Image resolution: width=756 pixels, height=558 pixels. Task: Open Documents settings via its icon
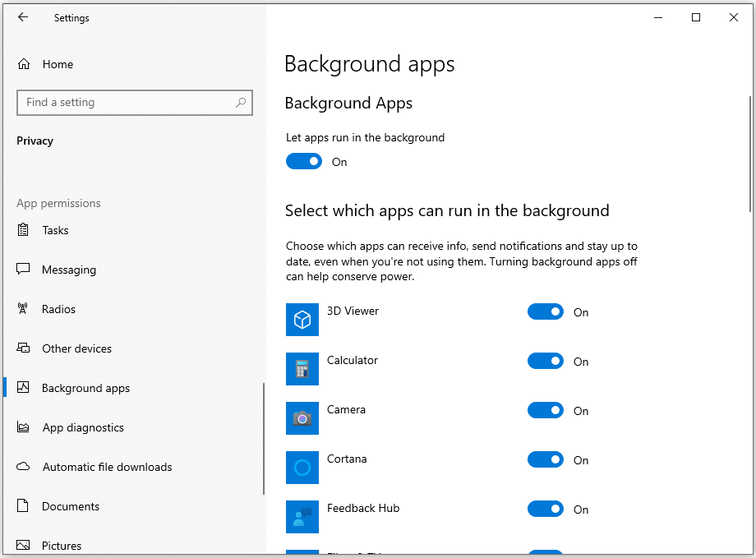coord(24,506)
